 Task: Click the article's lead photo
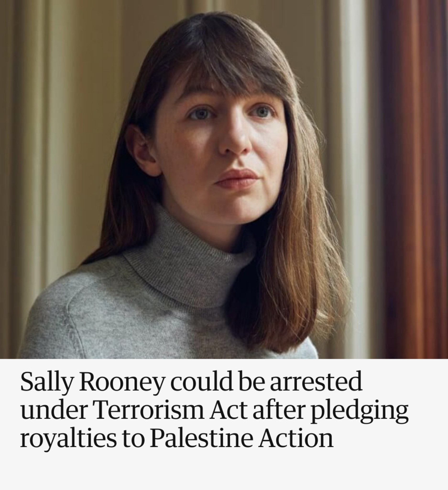pos(224,179)
